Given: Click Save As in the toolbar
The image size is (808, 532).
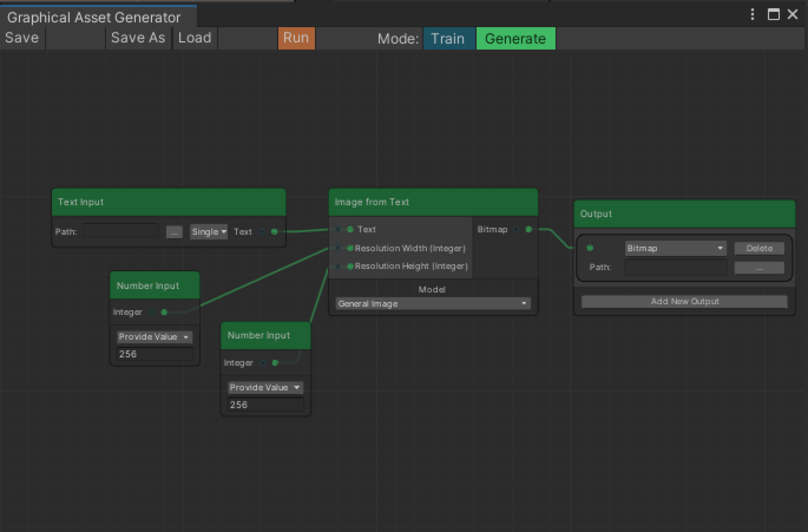Looking at the screenshot, I should [x=138, y=38].
